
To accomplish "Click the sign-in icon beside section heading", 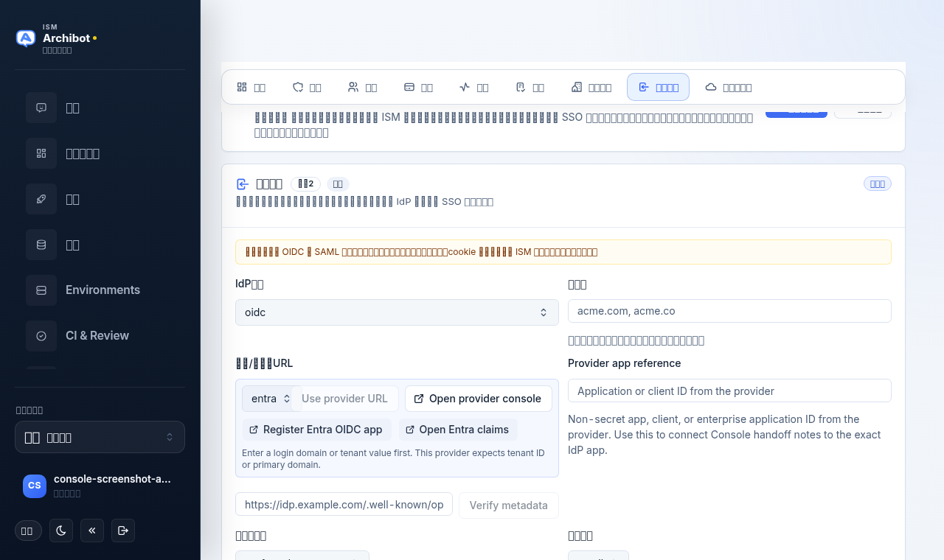I will point(242,184).
